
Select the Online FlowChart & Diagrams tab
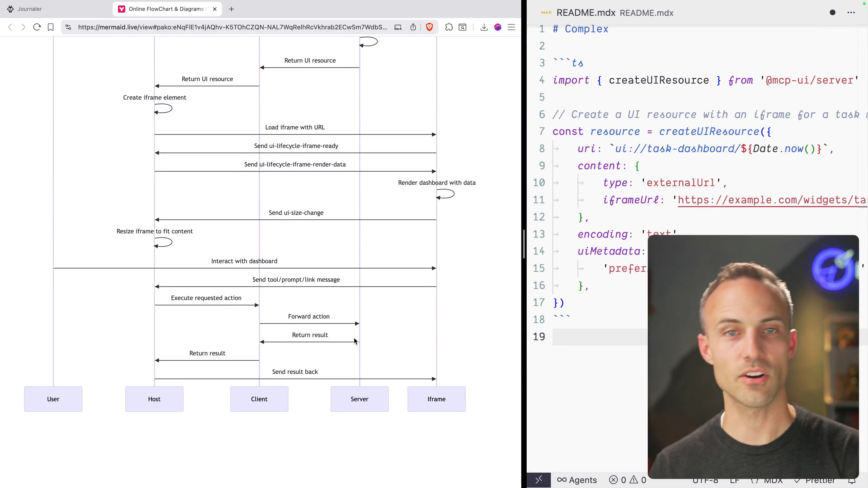(x=166, y=9)
